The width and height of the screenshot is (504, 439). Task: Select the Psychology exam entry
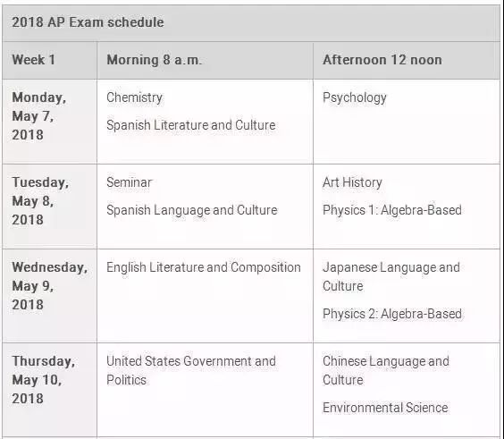tap(355, 97)
